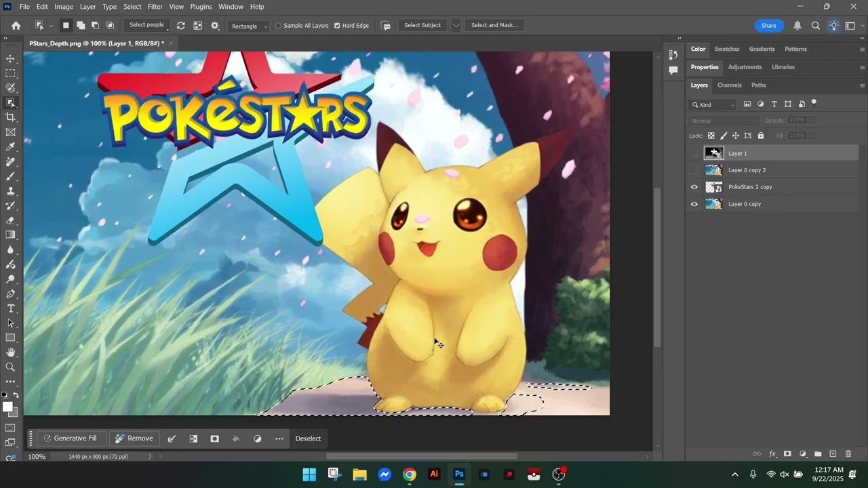Open the Filter menu

(x=155, y=7)
